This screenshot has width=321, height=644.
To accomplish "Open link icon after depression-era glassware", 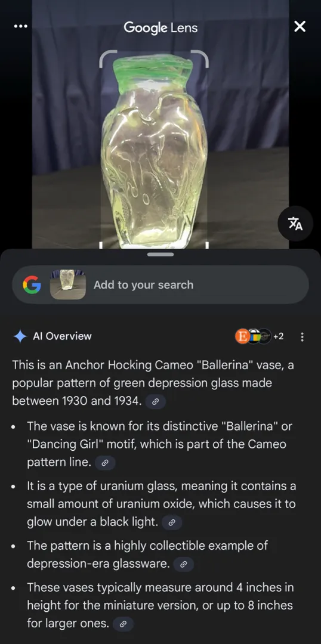I will point(183,565).
